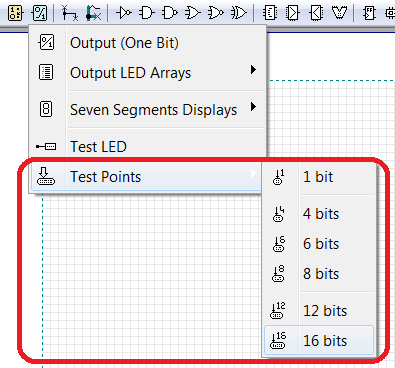Click the Seven Segments Displays icon
395x368 pixels.
[46, 109]
